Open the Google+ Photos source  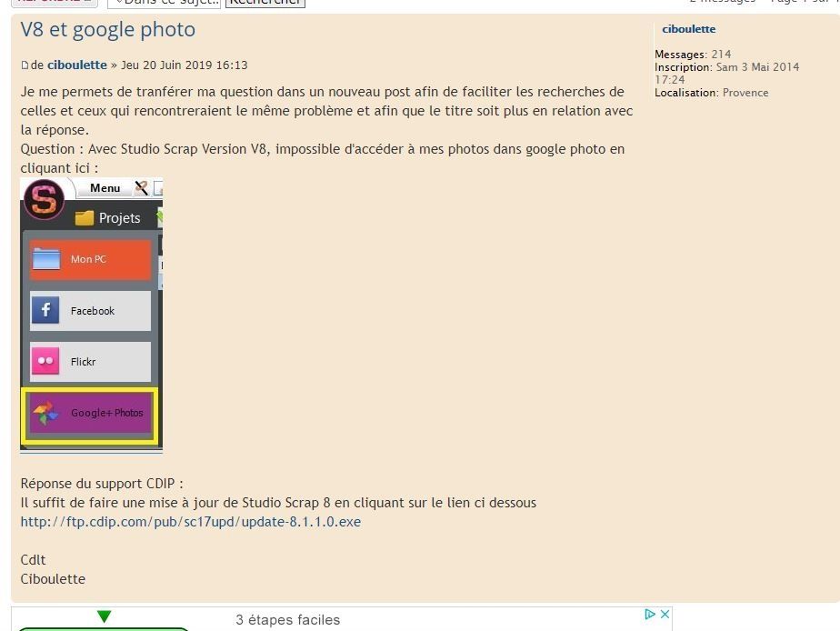(x=90, y=413)
